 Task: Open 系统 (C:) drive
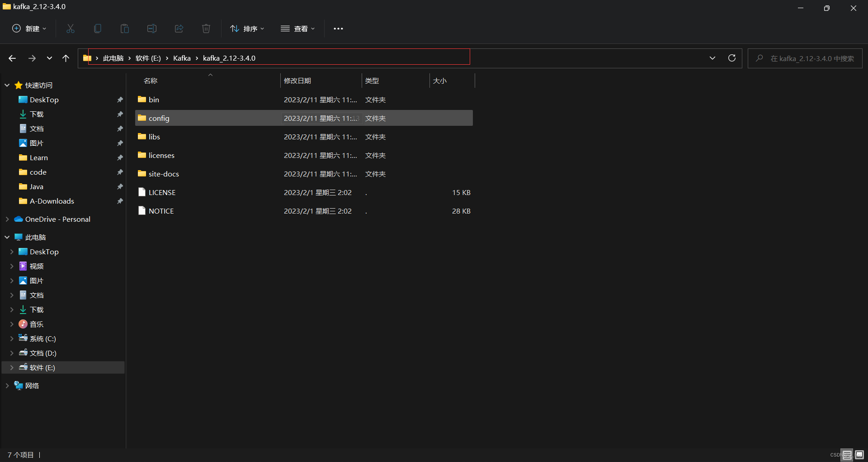[42, 338]
